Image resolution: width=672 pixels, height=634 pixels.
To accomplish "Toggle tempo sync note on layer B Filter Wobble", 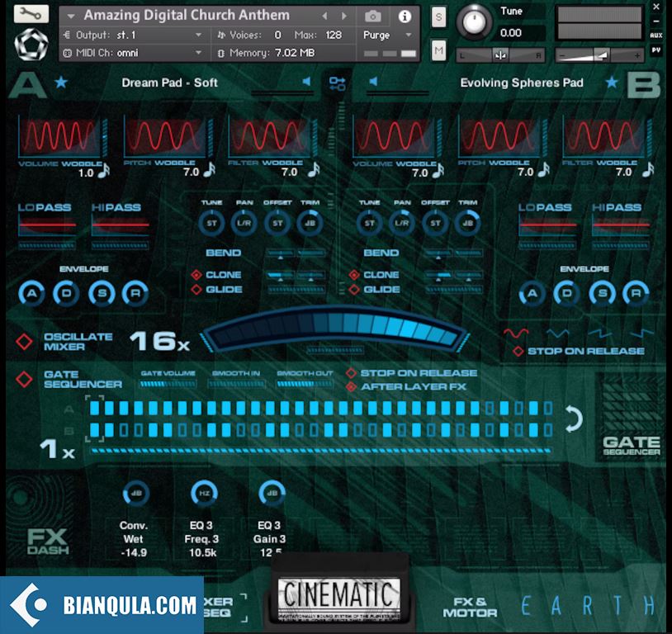I will click(648, 170).
